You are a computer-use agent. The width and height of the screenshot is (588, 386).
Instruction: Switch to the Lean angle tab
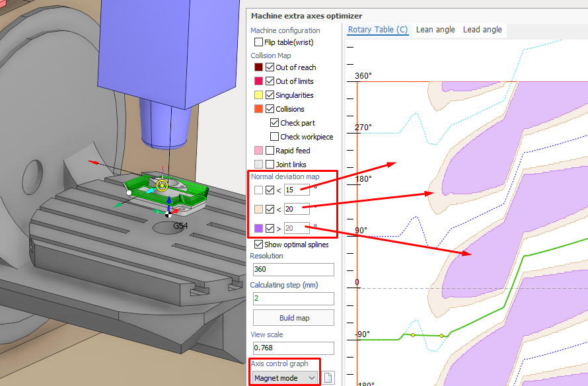click(x=435, y=30)
